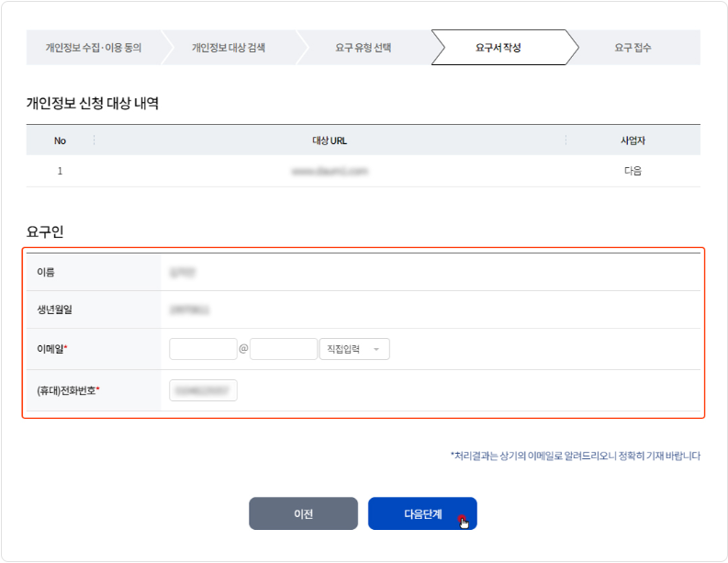Click the 다음단계 button
Image resolution: width=728 pixels, height=563 pixels.
click(422, 513)
